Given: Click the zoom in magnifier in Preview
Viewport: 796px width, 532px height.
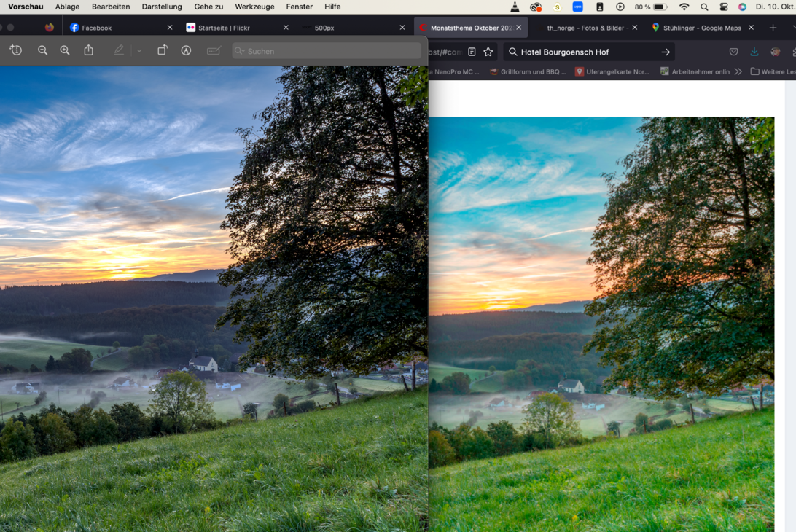Looking at the screenshot, I should (x=65, y=51).
